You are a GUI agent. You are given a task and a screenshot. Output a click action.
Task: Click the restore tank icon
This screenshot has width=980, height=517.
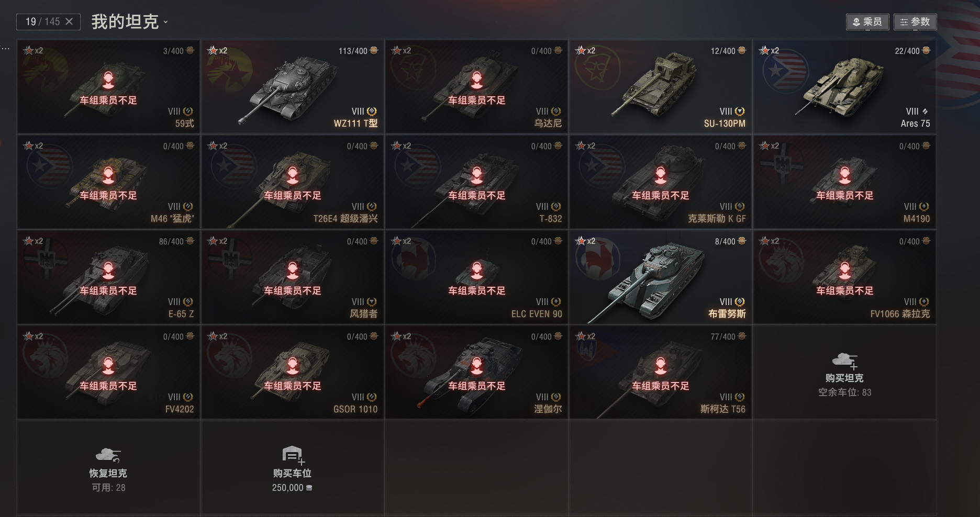coord(108,455)
